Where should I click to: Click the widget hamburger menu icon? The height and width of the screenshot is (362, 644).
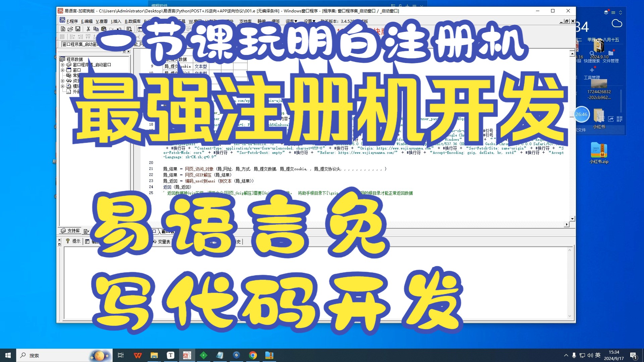pos(613,12)
